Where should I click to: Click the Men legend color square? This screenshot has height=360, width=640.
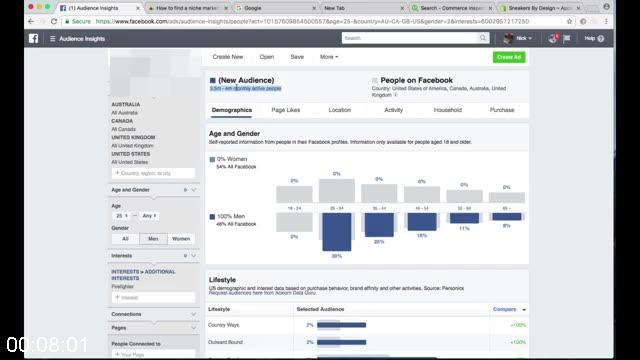point(212,217)
